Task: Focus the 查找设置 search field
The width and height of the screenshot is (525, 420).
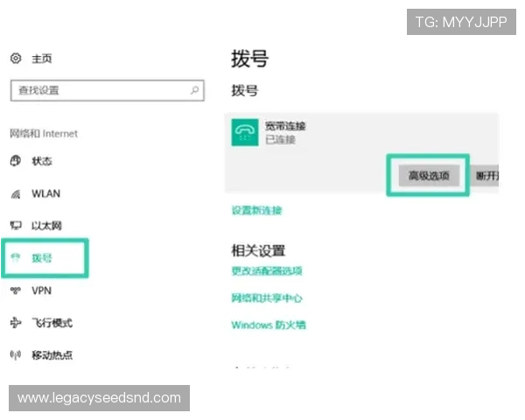Action: coord(108,90)
